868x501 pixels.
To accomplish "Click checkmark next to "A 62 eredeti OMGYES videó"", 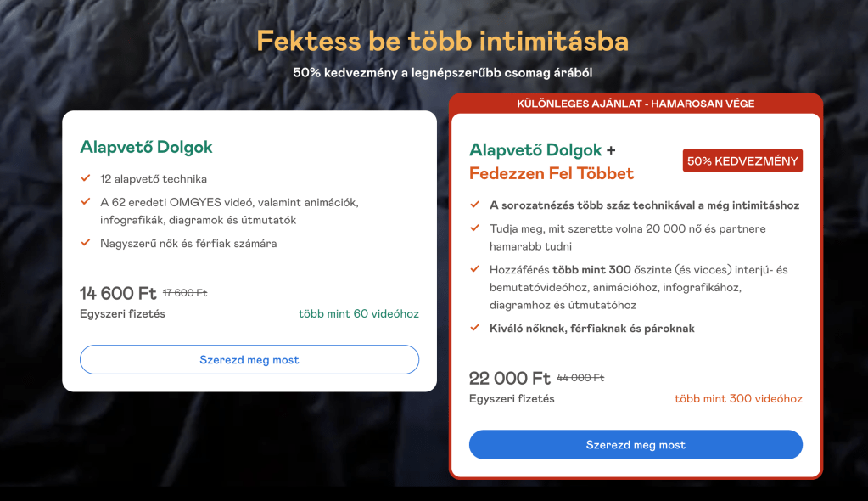I will (85, 202).
